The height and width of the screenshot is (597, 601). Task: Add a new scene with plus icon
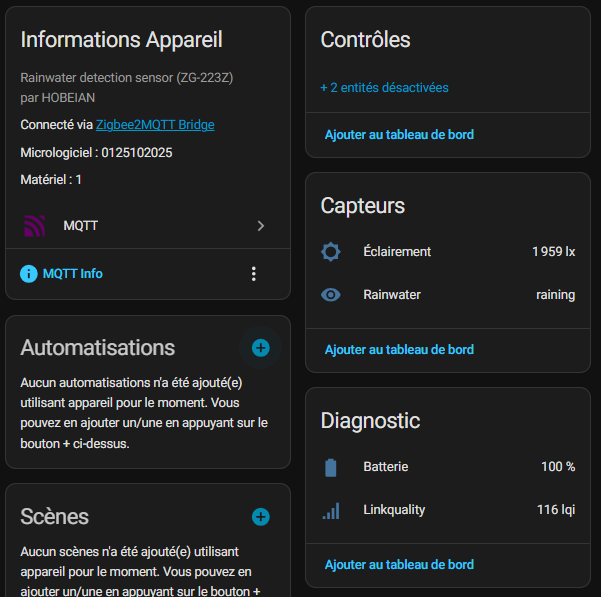[x=260, y=517]
